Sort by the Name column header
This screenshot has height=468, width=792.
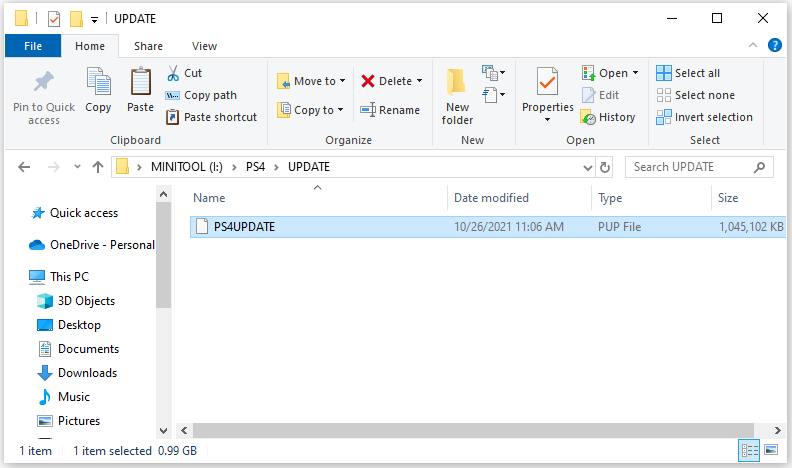[x=209, y=198]
